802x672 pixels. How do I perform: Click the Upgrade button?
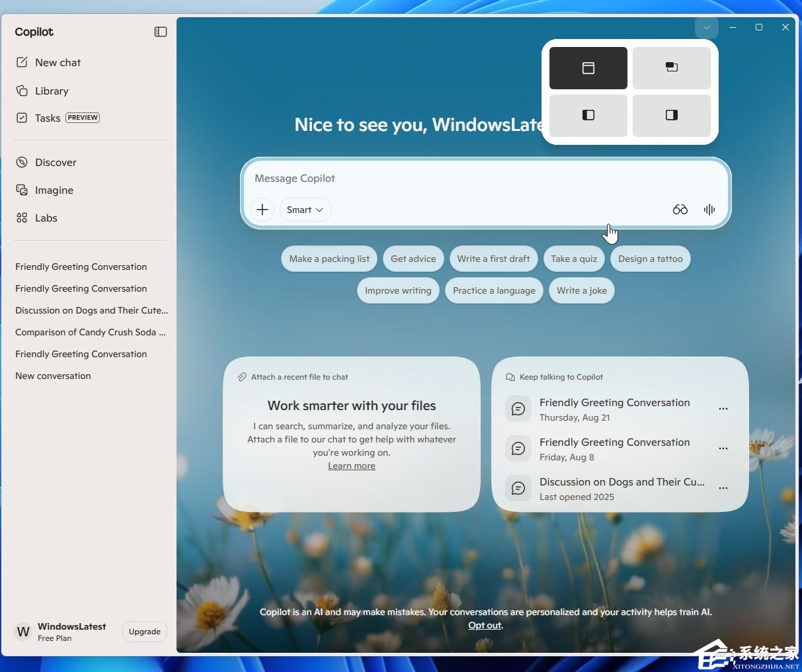(x=145, y=632)
